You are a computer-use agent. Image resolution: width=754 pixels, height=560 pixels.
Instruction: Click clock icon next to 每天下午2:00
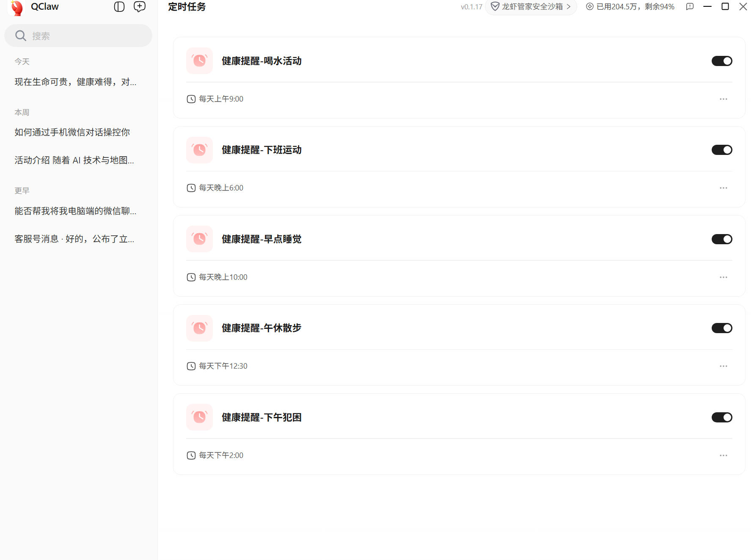pyautogui.click(x=191, y=455)
